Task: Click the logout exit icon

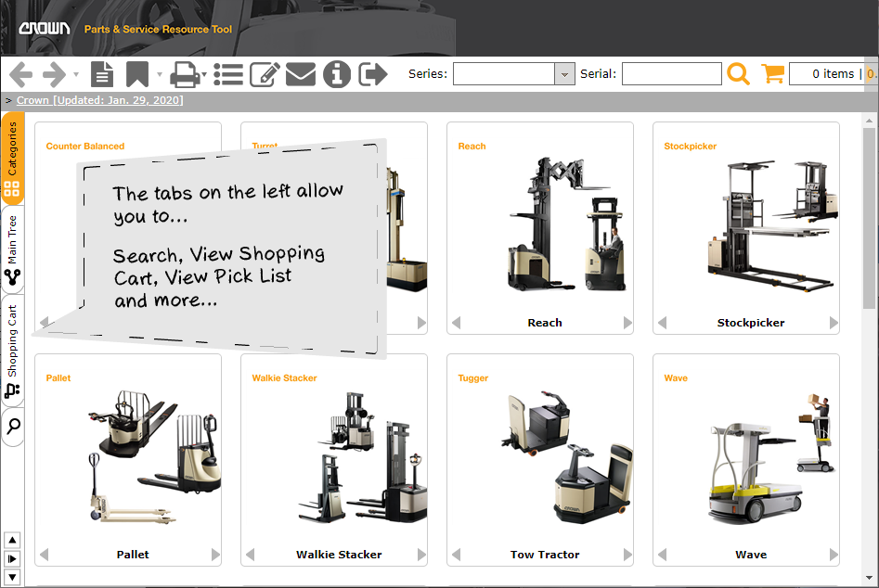Action: tap(370, 74)
